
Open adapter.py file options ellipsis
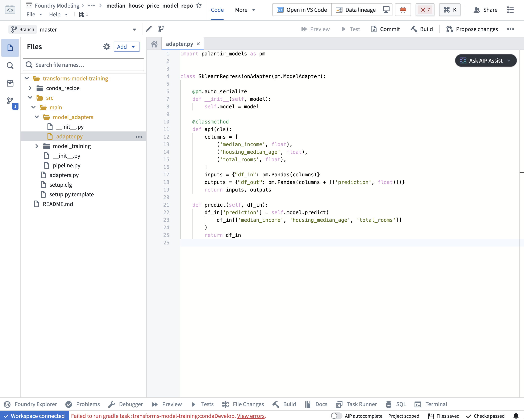139,137
